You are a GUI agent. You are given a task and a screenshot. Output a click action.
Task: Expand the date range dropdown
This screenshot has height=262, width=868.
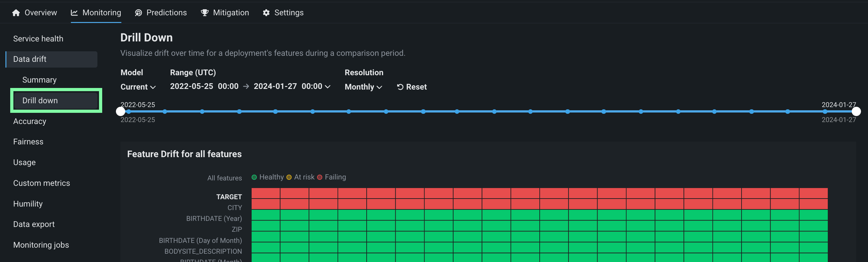(x=327, y=87)
